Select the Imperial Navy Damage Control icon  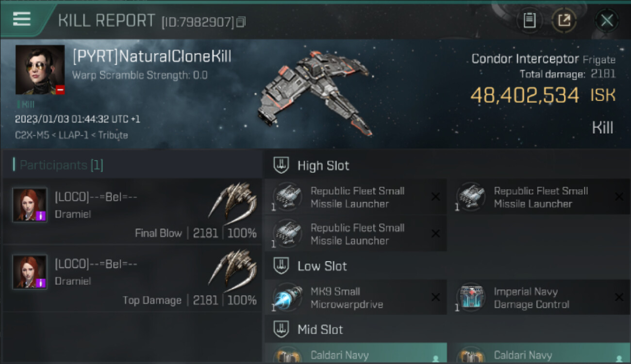point(471,298)
